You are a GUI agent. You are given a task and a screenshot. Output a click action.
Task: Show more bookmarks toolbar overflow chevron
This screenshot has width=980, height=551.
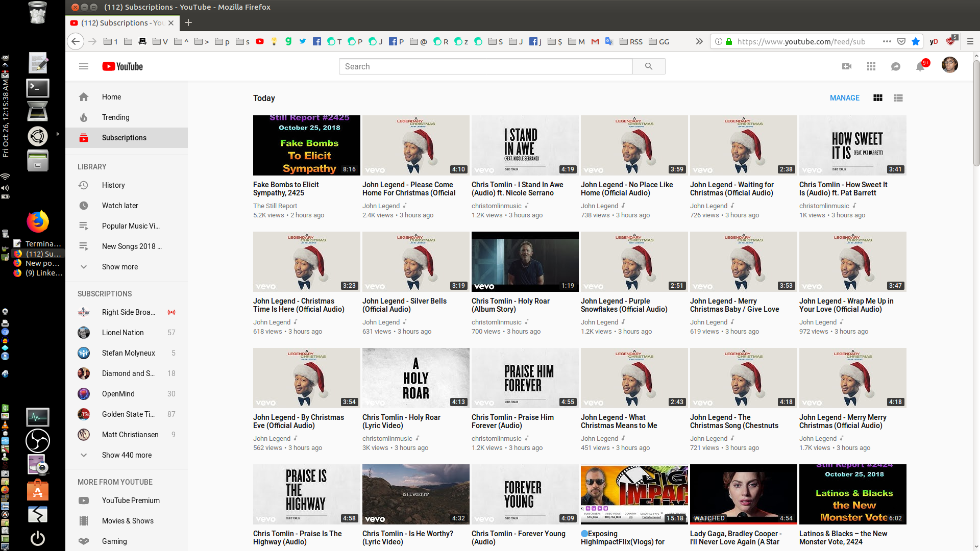(699, 41)
